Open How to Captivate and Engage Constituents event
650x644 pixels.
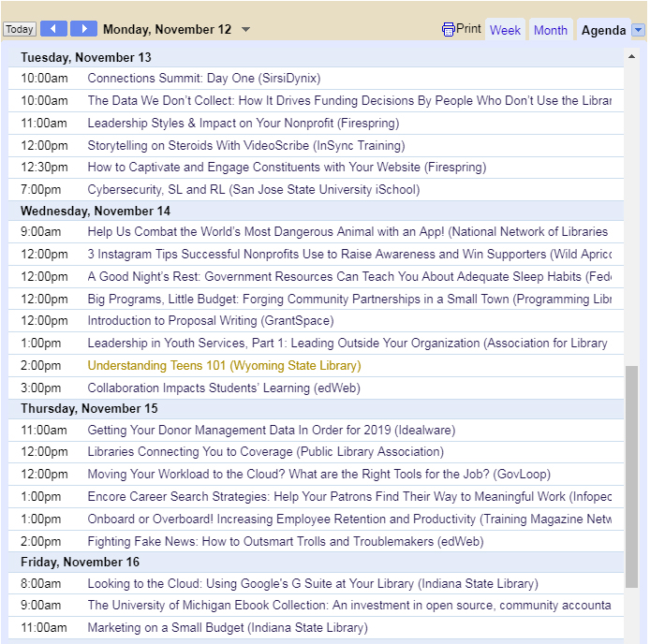(x=287, y=167)
